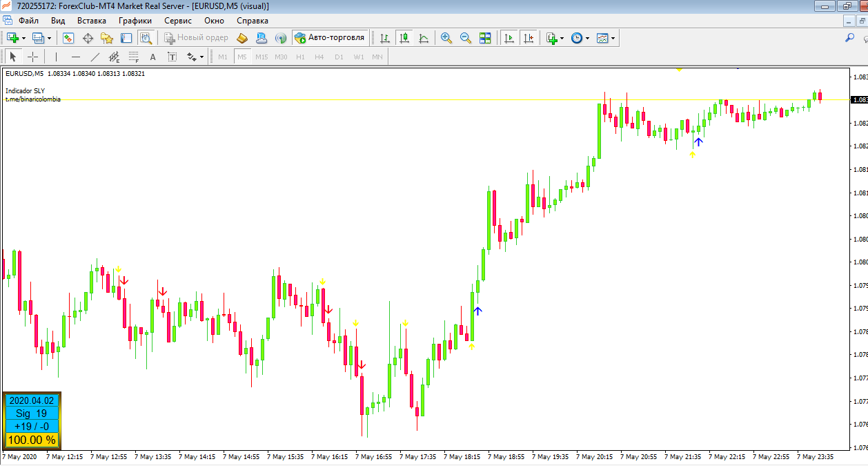Choose the Trendline drawing tool
This screenshot has width=868, height=466.
[95, 57]
